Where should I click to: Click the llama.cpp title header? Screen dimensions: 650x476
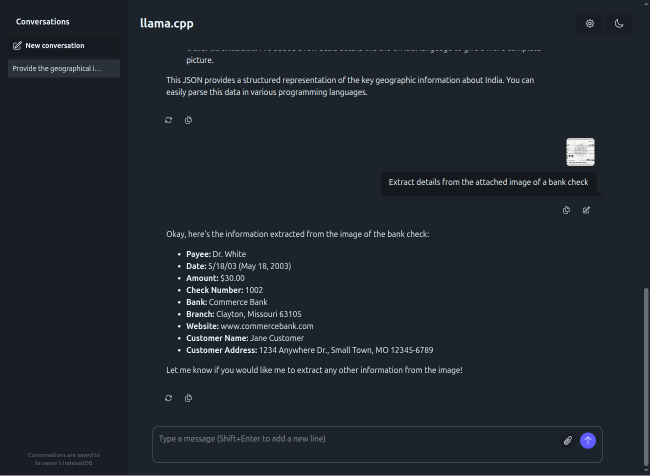pyautogui.click(x=165, y=22)
